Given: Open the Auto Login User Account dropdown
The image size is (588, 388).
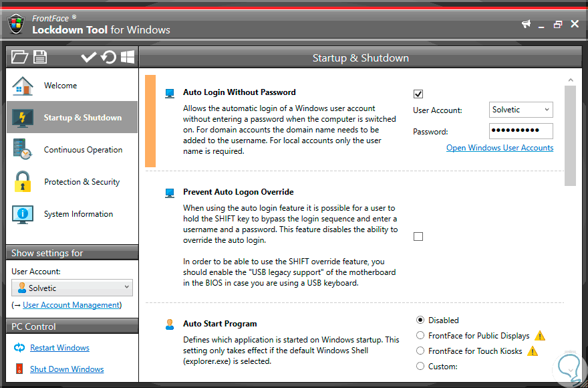Looking at the screenshot, I should click(521, 110).
